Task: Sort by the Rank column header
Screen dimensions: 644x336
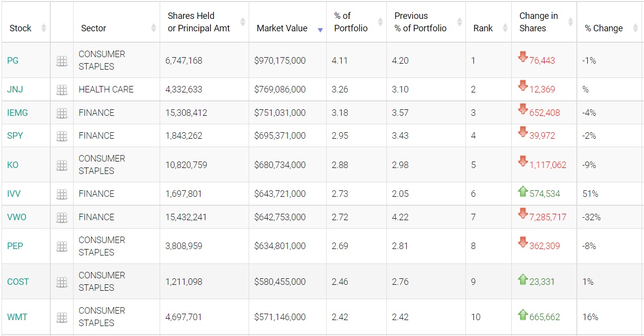Action: (483, 28)
